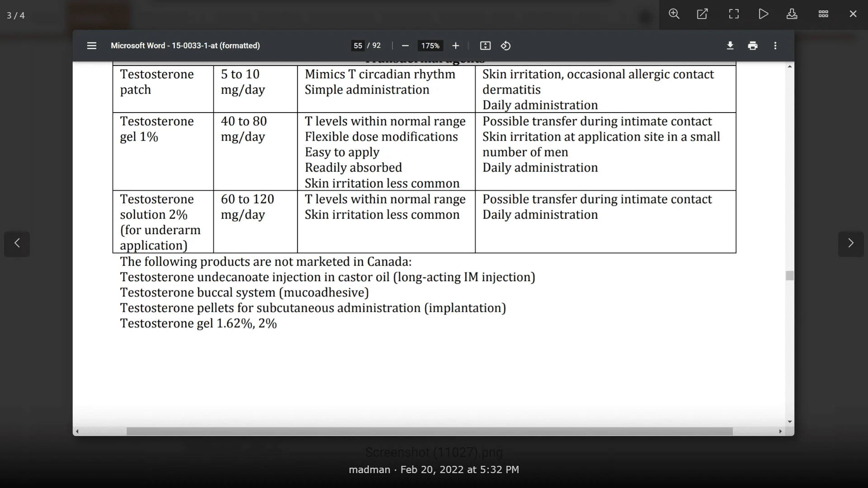Click the hamburger menu icon
The height and width of the screenshot is (488, 868).
pos(92,45)
